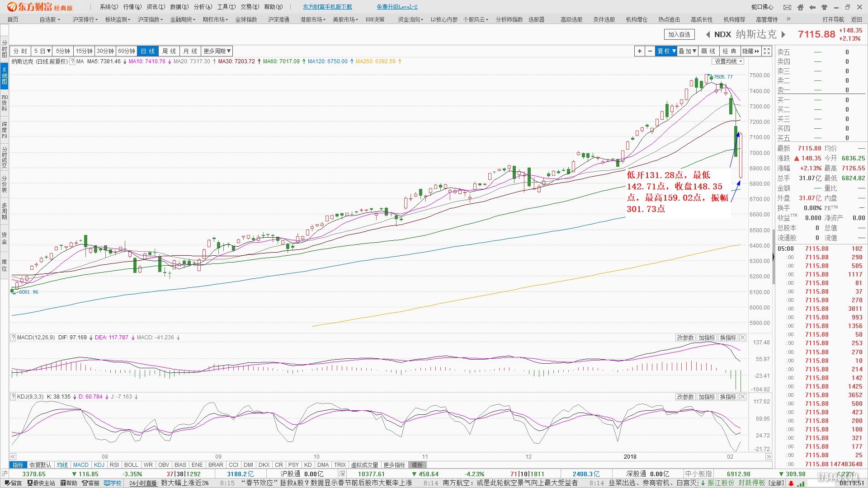868x488 pixels.
Task: Open the 行情(Q) menu
Action: point(132,7)
